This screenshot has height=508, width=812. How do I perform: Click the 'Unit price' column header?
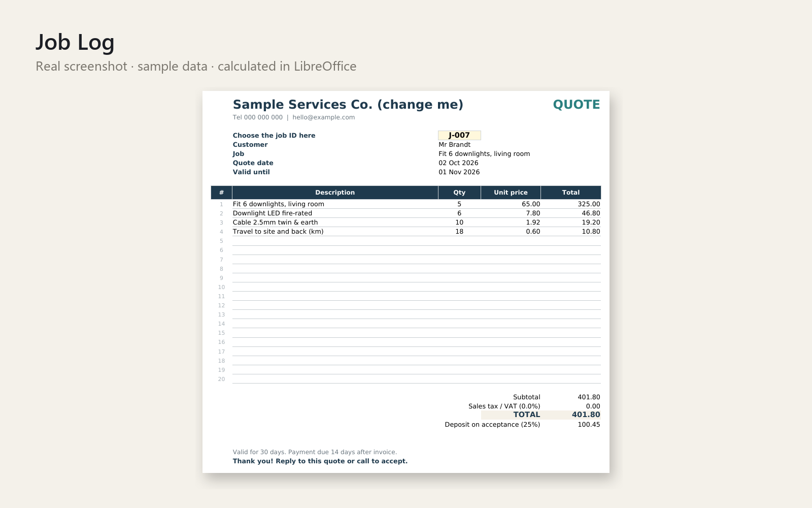511,193
